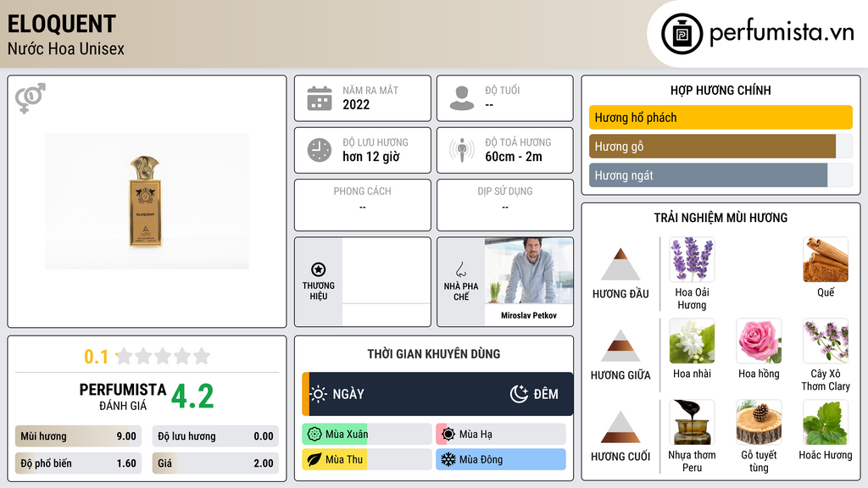This screenshot has width=868, height=488.
Task: Click the sun icon for Mùa Hạ
Action: click(x=448, y=435)
